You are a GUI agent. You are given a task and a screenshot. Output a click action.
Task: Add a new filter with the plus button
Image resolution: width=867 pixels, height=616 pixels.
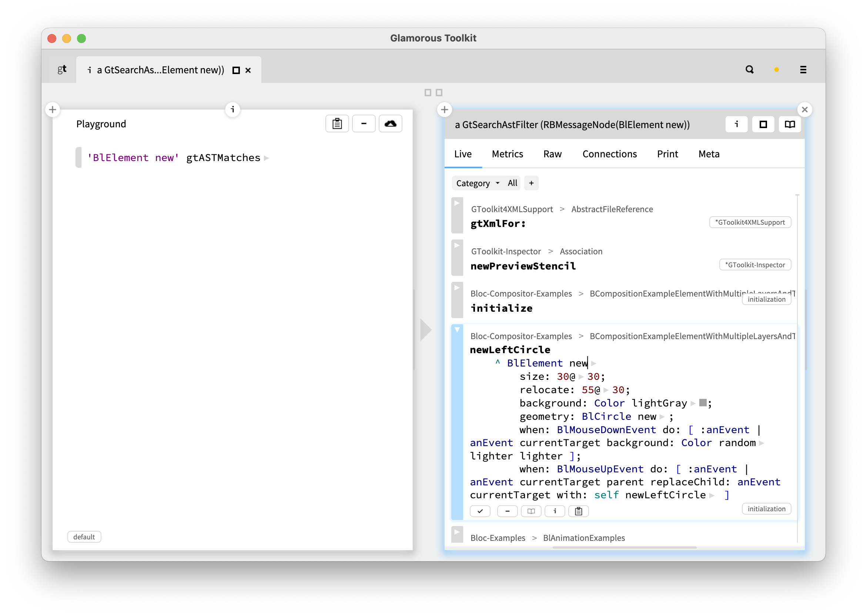click(531, 183)
